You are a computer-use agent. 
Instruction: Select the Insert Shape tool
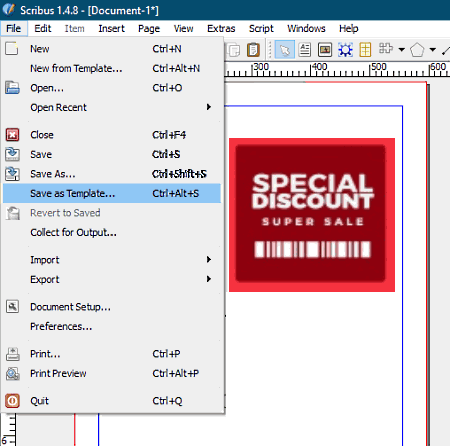pos(386,49)
